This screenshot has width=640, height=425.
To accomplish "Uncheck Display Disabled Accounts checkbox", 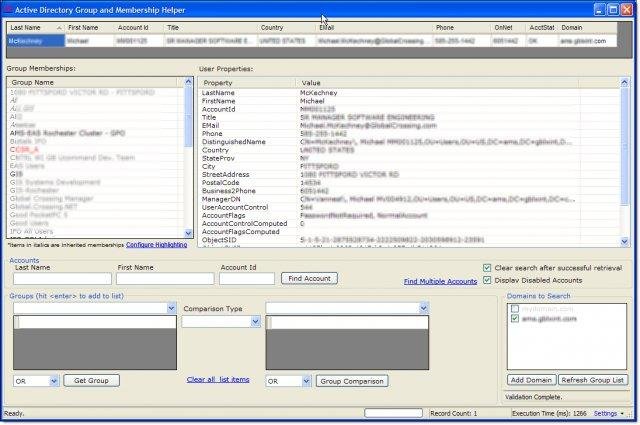I will [487, 280].
